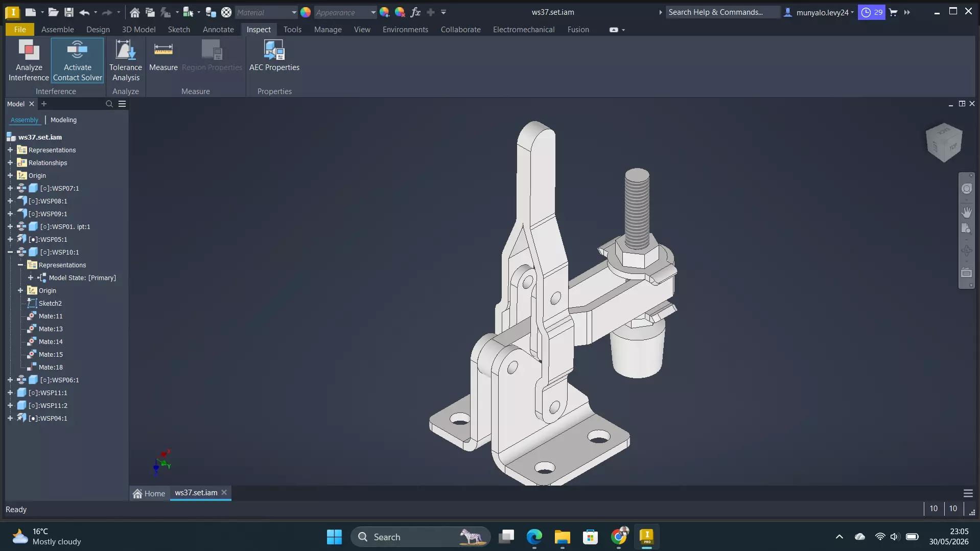Open the Design ribbon tab
The image size is (980, 551).
tap(98, 30)
